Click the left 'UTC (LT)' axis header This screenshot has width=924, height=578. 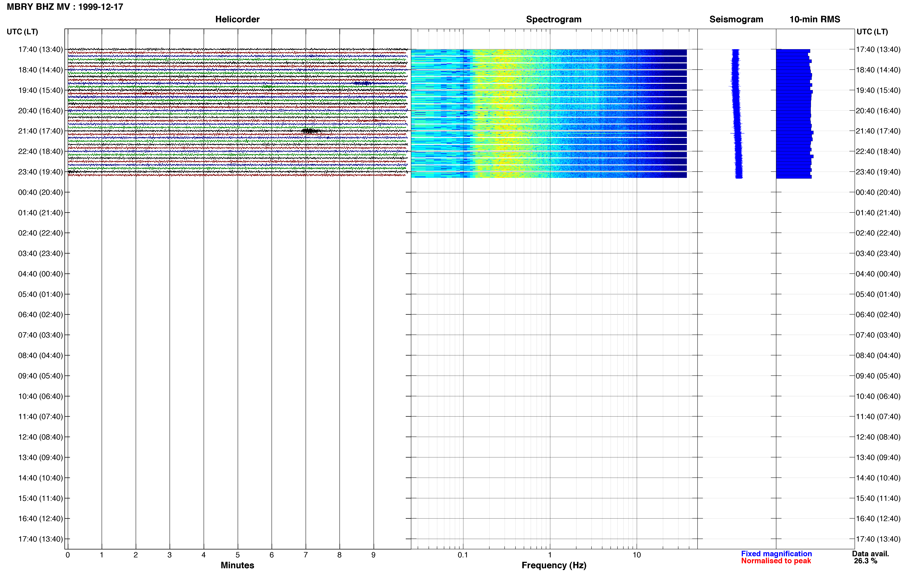[x=22, y=32]
